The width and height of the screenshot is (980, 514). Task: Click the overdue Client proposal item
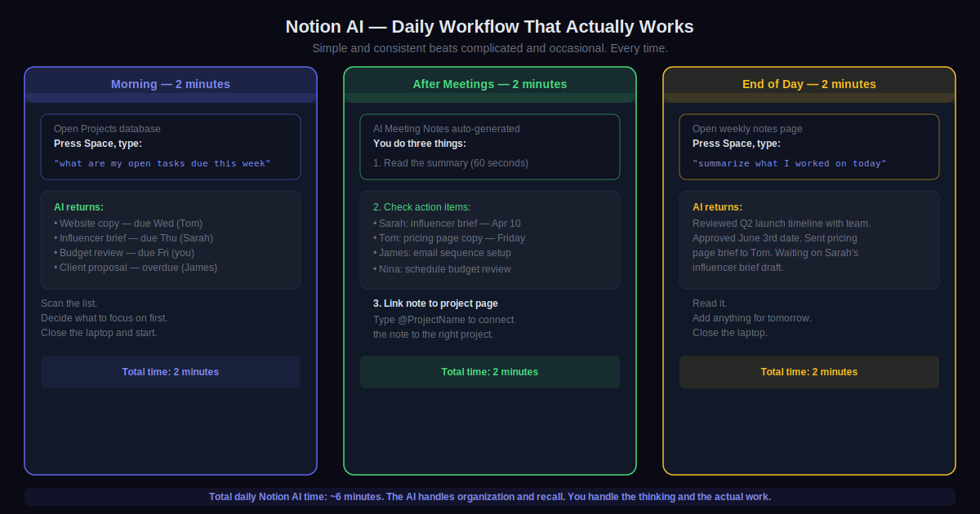136,268
